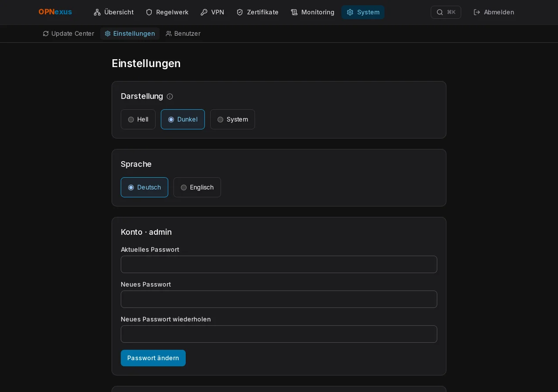The image size is (558, 392).
Task: Click the Sprache section title
Action: (136, 164)
